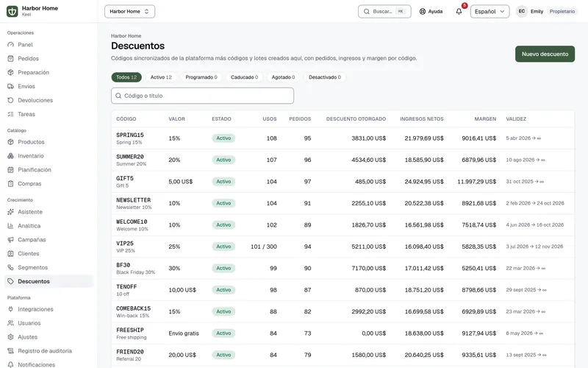The image size is (588, 368).
Task: Open notifications bell in top bar
Action: [x=459, y=11]
